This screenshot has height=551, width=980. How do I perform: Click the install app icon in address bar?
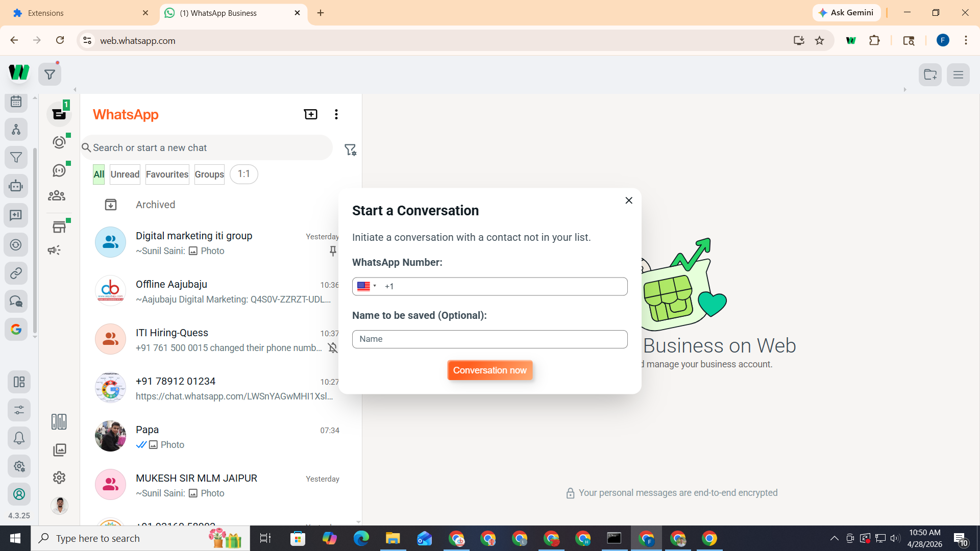pos(799,40)
